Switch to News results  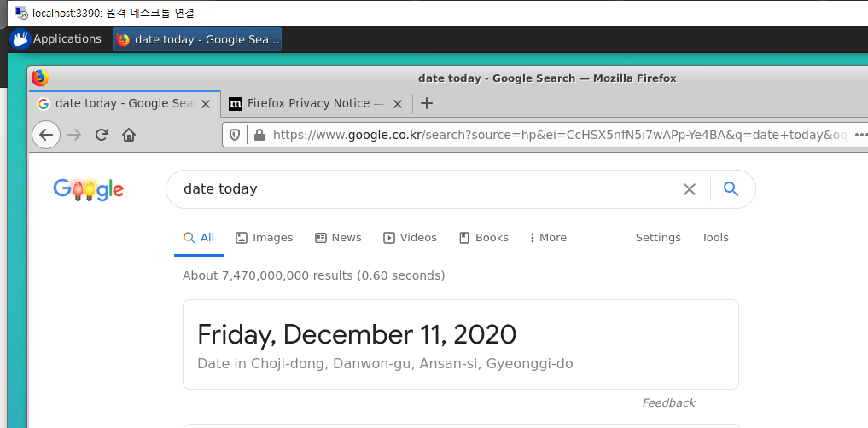[x=338, y=238]
